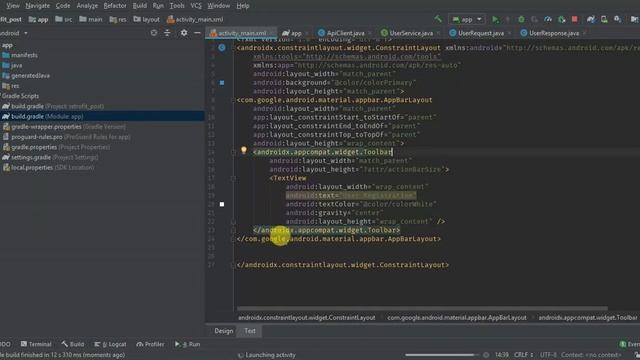Open the SDK Manager icon
Viewport: 640px width, 360px height.
[618, 19]
